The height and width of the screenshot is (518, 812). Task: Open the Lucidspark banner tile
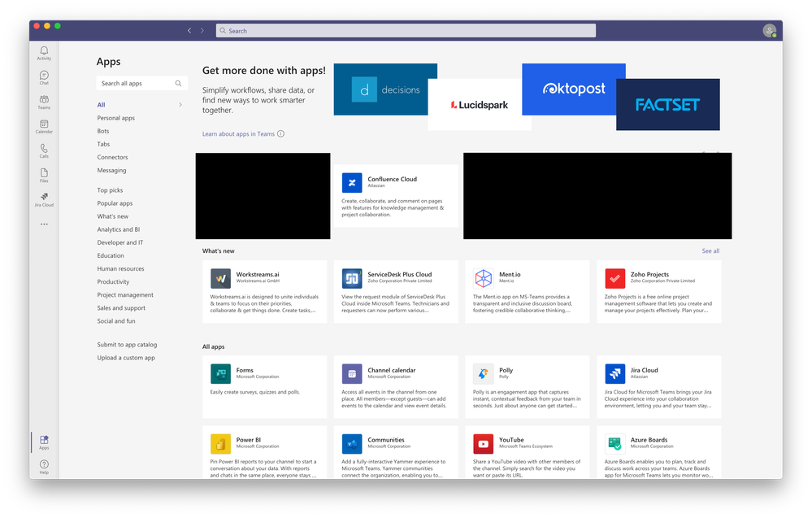(x=480, y=105)
